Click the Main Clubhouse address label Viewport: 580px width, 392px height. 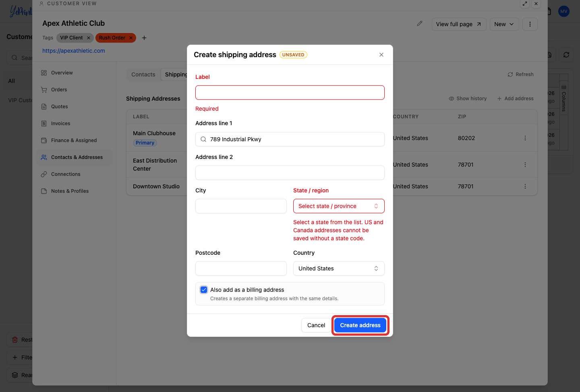(154, 133)
